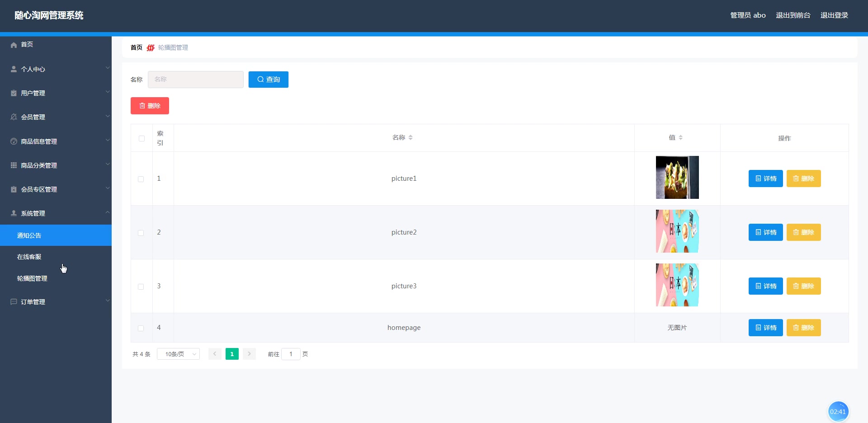Delete the picture1 row
Image resolution: width=868 pixels, height=423 pixels.
point(804,179)
